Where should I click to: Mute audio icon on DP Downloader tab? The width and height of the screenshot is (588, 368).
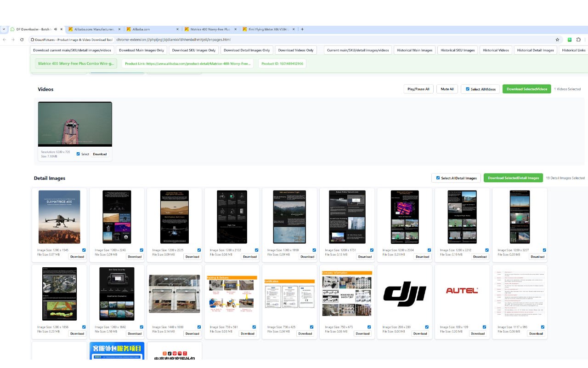(x=55, y=29)
